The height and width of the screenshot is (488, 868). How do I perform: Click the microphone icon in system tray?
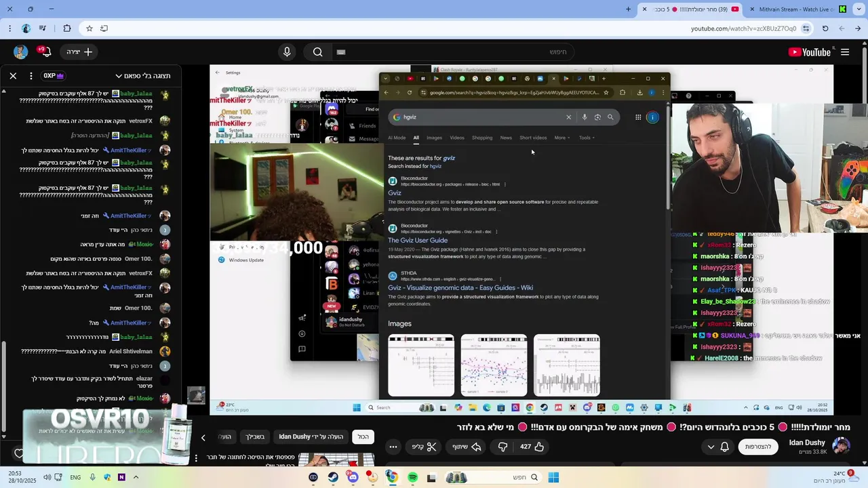pyautogui.click(x=92, y=477)
